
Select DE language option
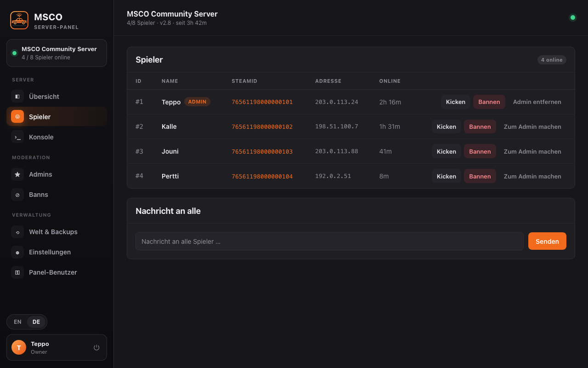point(36,322)
